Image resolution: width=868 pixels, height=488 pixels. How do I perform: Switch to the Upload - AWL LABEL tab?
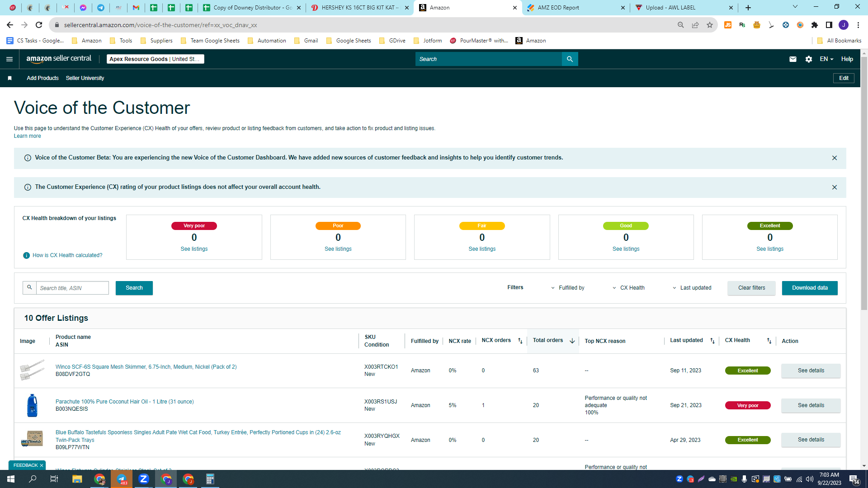point(684,8)
